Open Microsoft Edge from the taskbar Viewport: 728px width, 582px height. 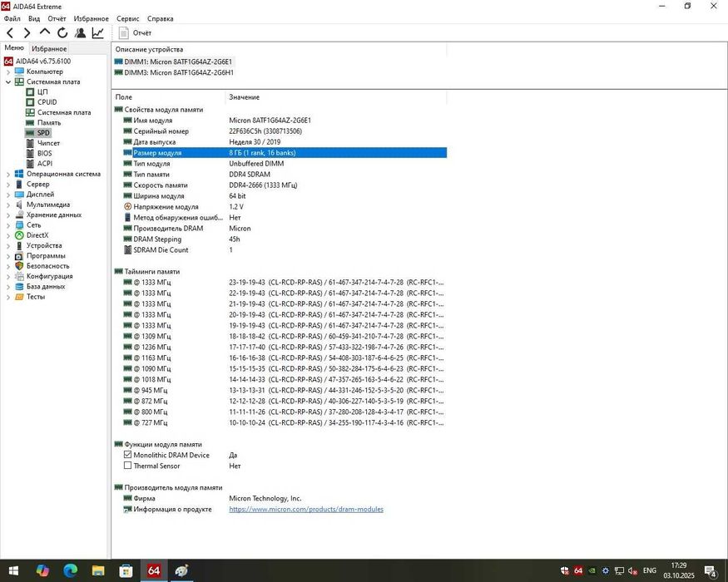tap(70, 570)
